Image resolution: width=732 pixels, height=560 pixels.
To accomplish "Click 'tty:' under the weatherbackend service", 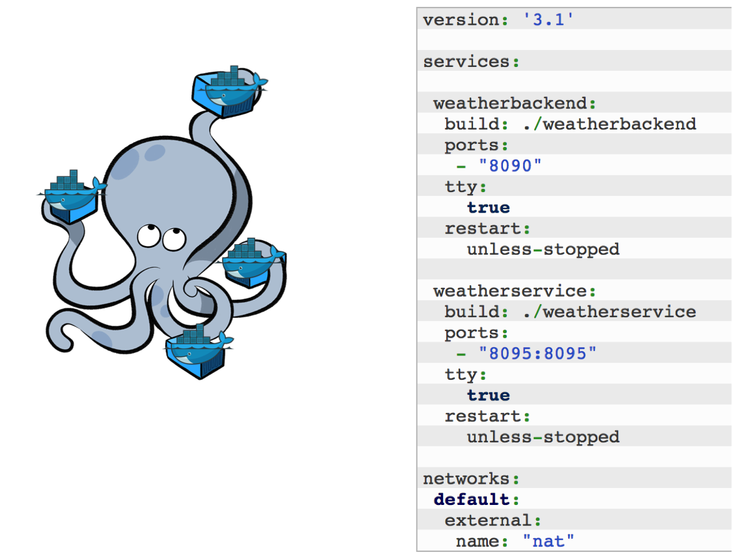I will pos(465,187).
